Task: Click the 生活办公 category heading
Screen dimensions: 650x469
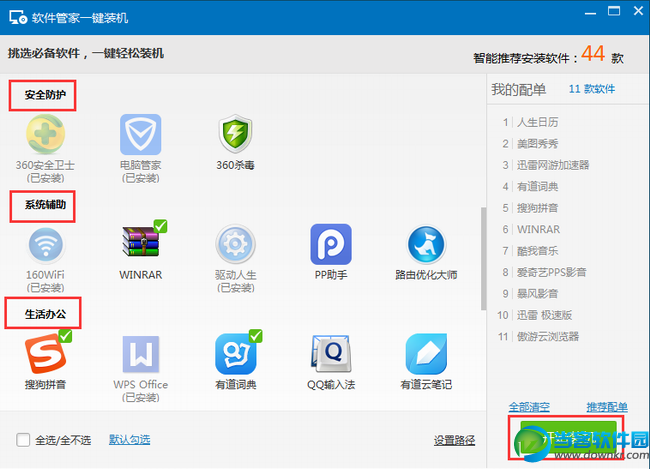Action: (45, 314)
